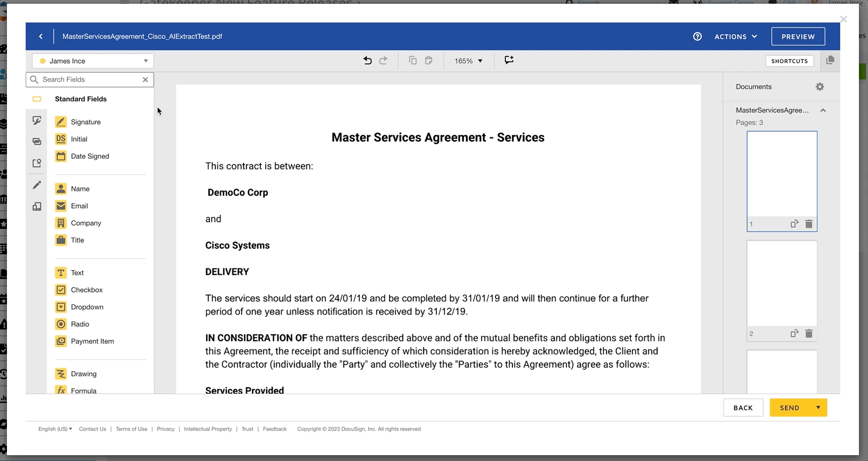Select the Signature field
This screenshot has width=868, height=461.
click(x=78, y=122)
